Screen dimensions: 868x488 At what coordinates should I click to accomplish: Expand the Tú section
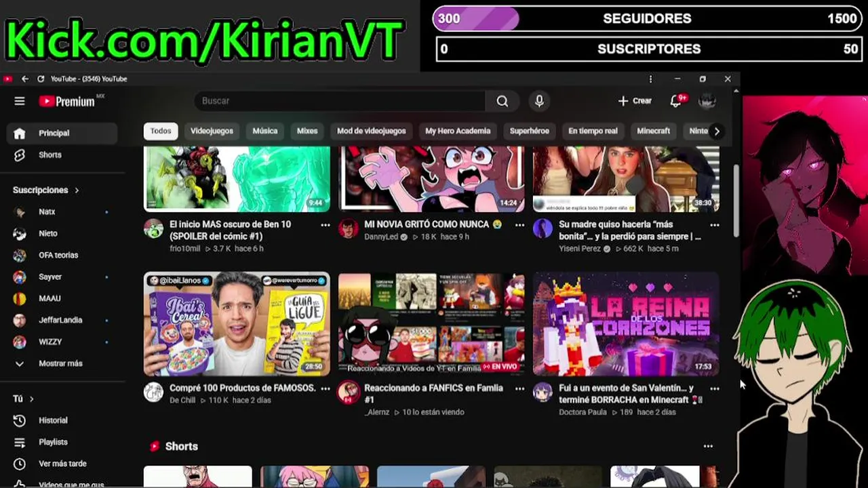(x=23, y=399)
